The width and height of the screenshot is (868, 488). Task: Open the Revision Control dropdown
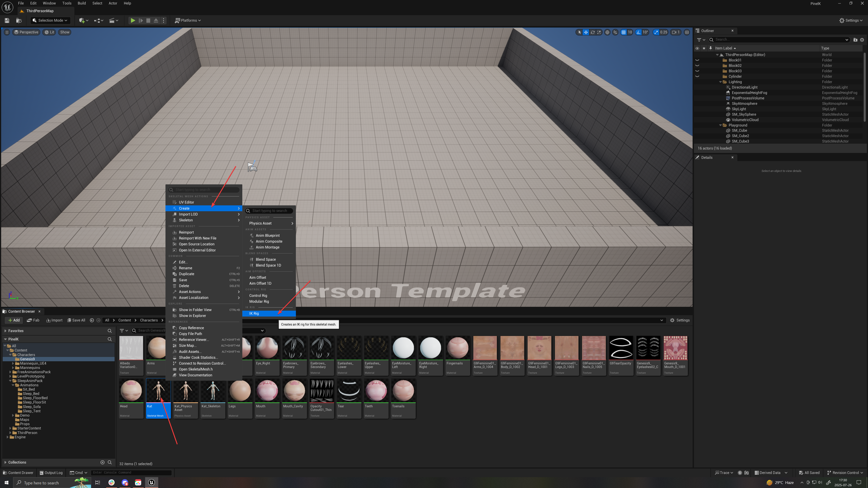coord(845,473)
